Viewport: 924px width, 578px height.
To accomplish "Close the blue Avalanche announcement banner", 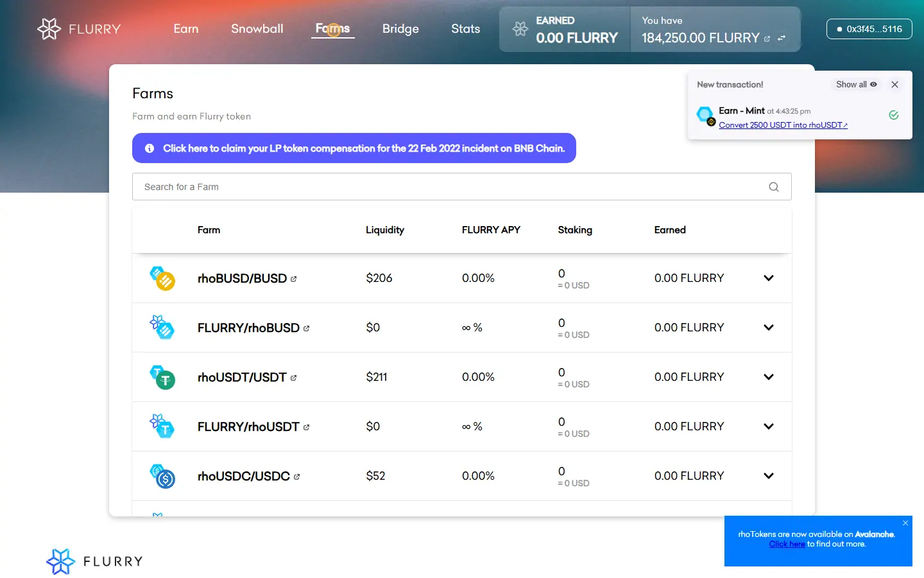I will (x=905, y=523).
